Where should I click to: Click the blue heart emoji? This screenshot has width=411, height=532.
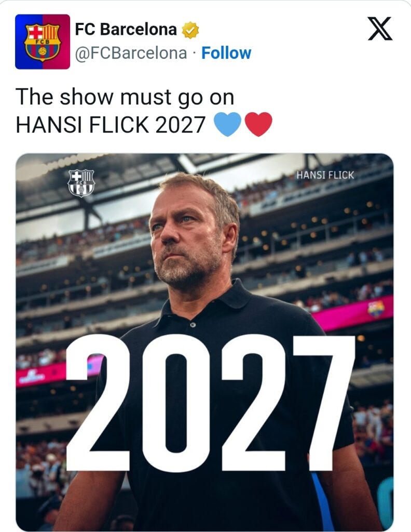[227, 125]
